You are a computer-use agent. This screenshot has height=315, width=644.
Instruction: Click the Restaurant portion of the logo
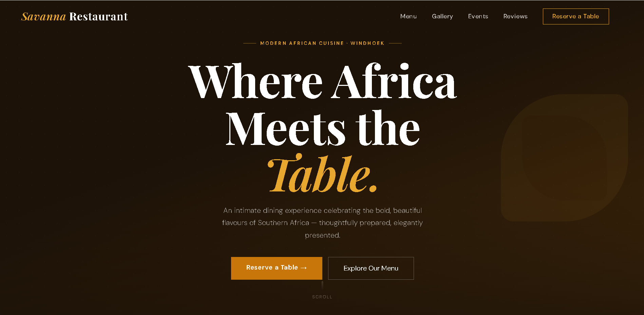click(98, 16)
